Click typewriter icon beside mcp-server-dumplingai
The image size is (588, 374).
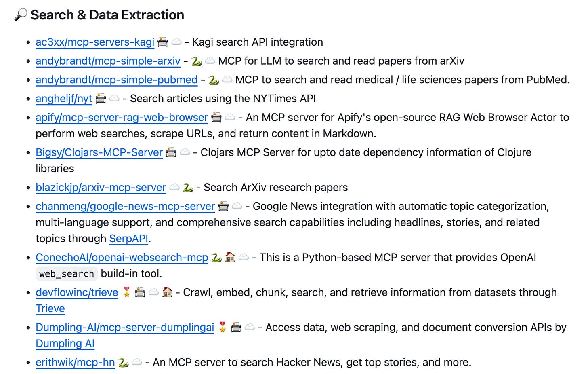(x=236, y=327)
